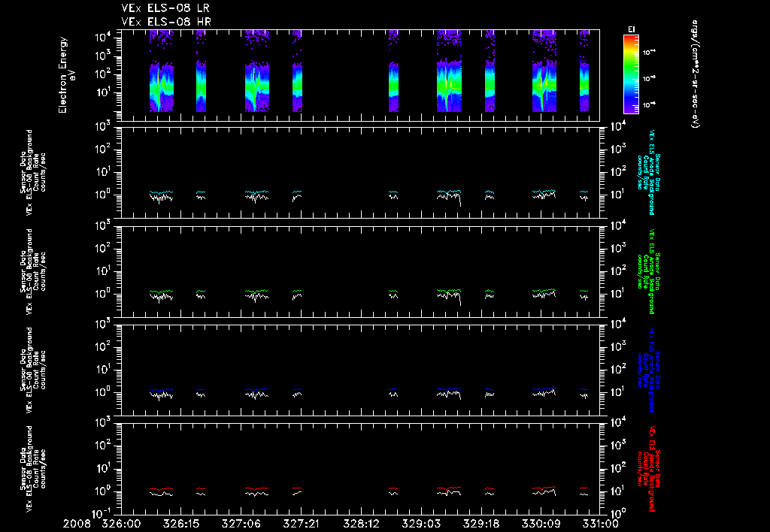Click the rainbow color bar legend
Screen dimensions: 770x532
pos(631,74)
